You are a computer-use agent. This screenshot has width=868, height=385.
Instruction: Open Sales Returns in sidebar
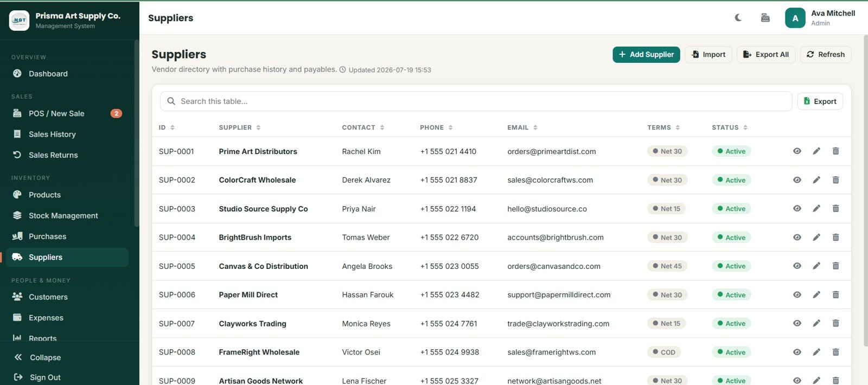(x=67, y=155)
